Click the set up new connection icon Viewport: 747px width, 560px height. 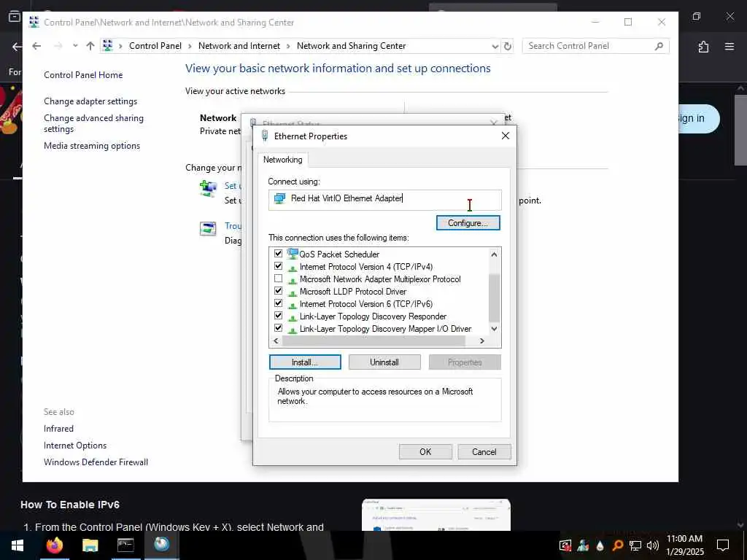pyautogui.click(x=209, y=189)
